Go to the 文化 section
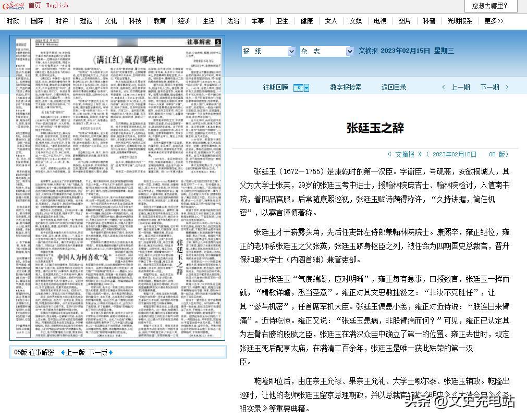Viewport: 527px width, 420px height. pos(111,21)
